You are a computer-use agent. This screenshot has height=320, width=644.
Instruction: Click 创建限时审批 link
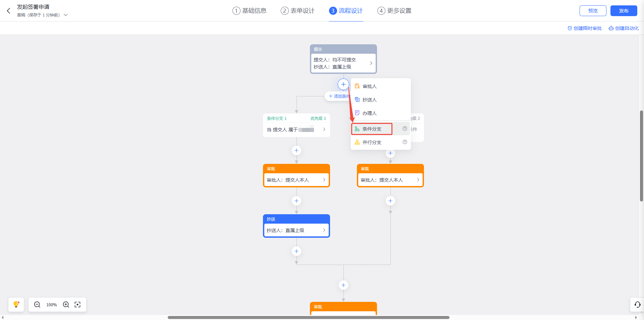click(585, 28)
